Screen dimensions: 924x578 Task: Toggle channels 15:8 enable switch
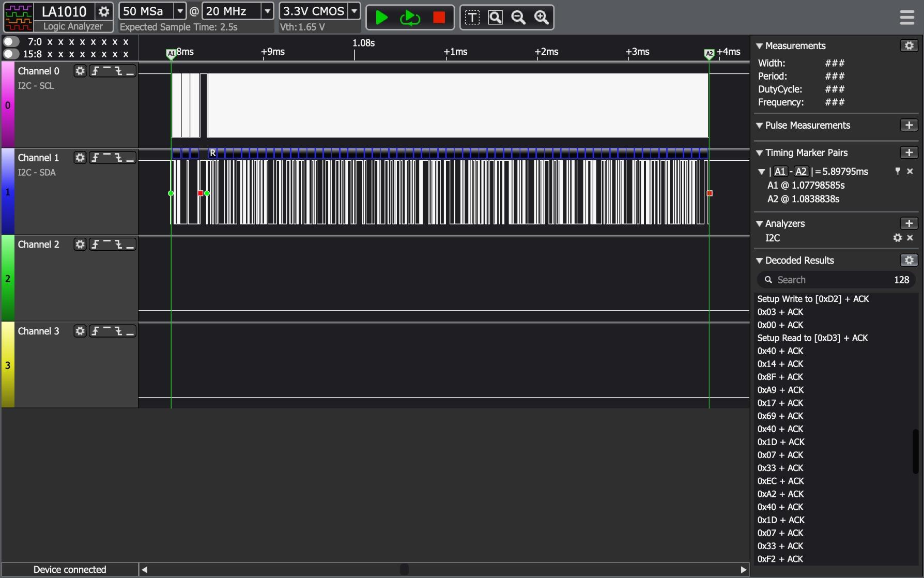11,54
